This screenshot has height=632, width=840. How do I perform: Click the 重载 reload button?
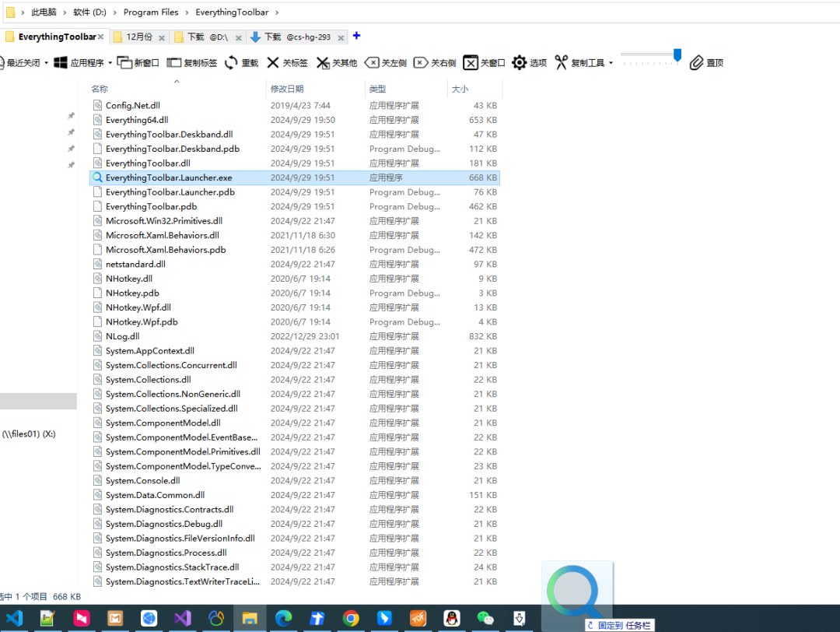coord(241,63)
